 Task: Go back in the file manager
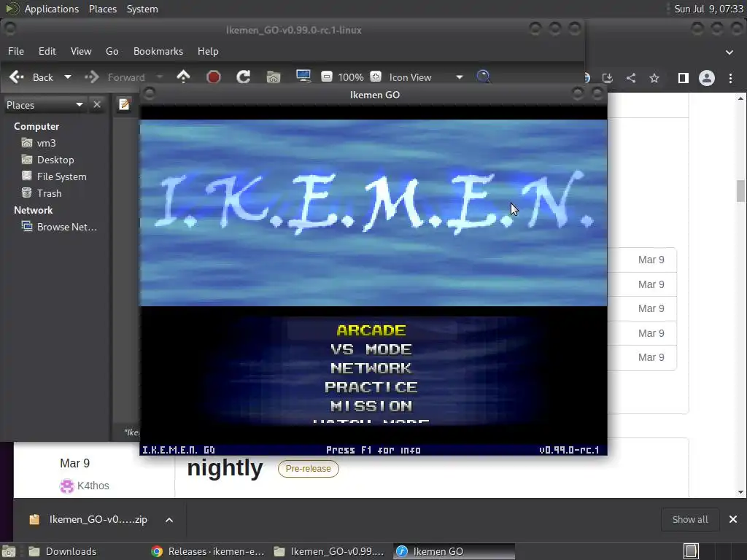(31, 77)
